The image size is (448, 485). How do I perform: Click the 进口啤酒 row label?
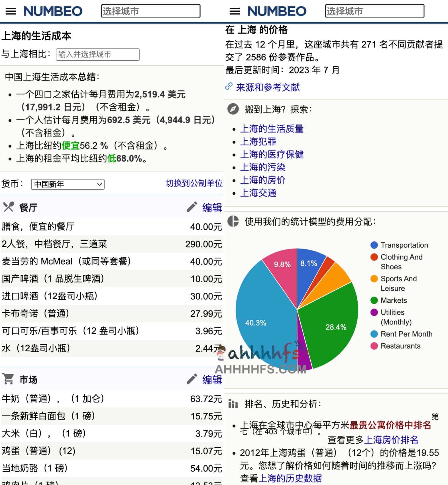tap(50, 296)
